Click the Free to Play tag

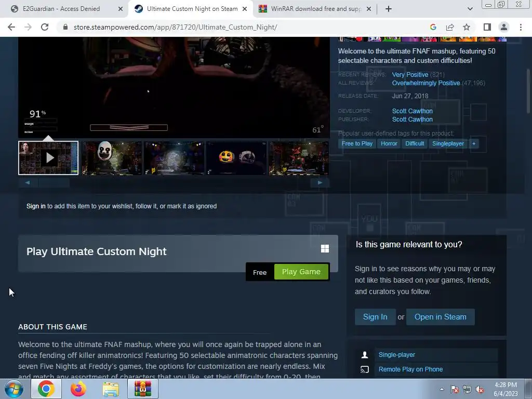click(357, 143)
